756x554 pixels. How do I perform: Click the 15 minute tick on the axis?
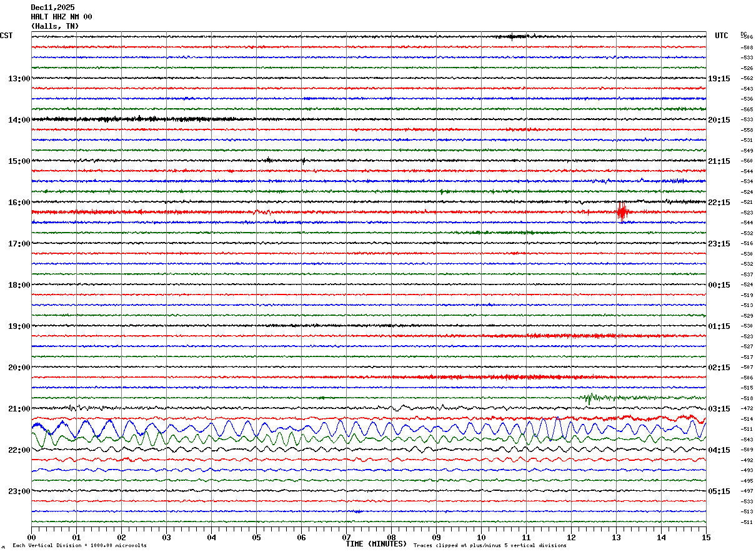[x=705, y=538]
